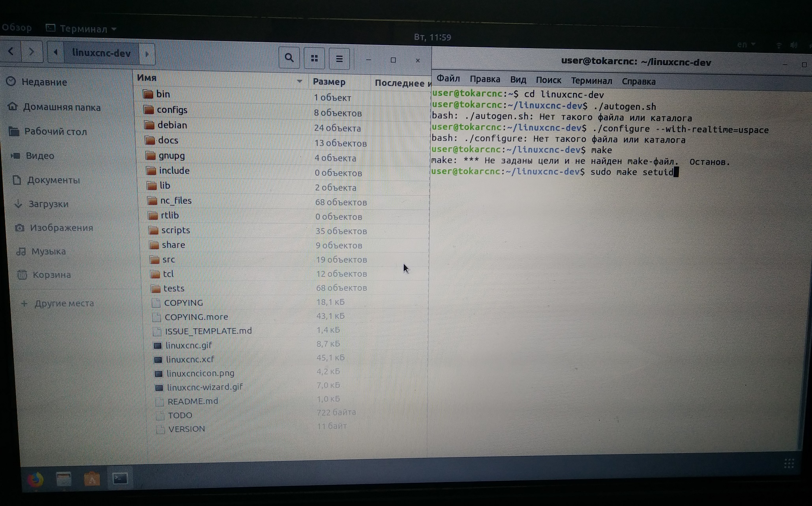Show applications grid icon
The image size is (812, 506).
pyautogui.click(x=789, y=463)
